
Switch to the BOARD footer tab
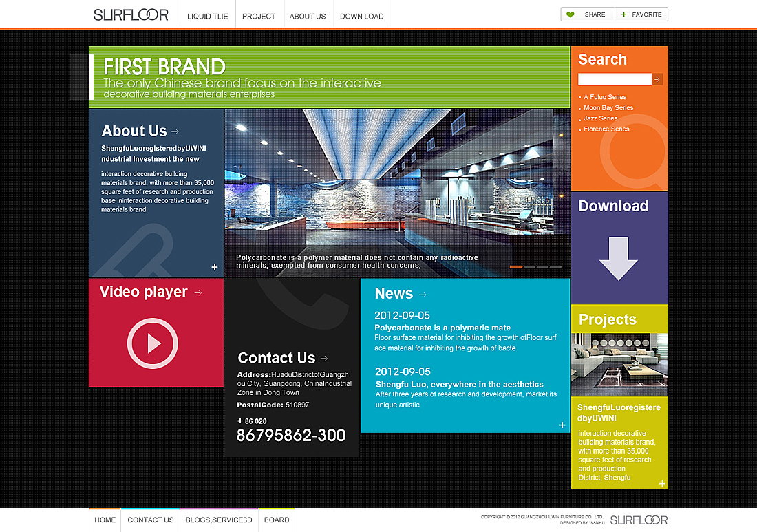(x=277, y=520)
